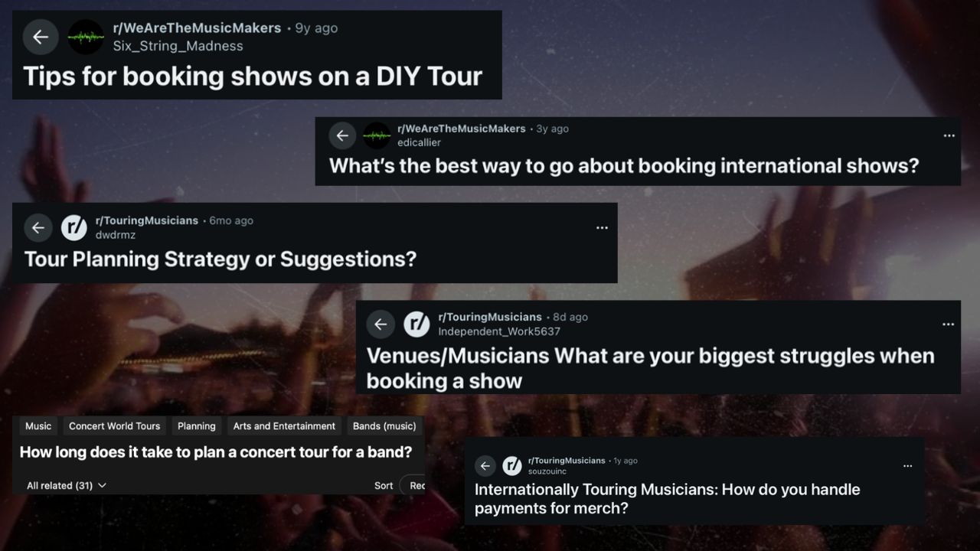The image size is (980, 551).
Task: Select the Arts and Entertainment tag
Action: [x=284, y=426]
